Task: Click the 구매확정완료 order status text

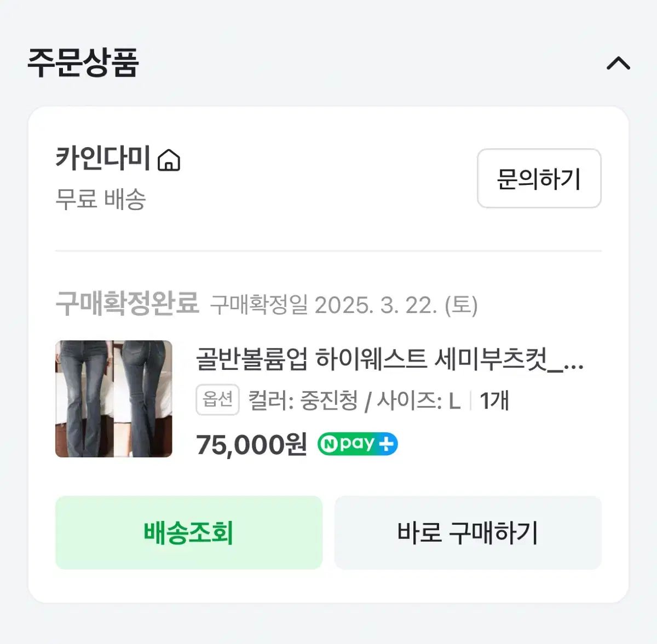Action: (x=127, y=303)
